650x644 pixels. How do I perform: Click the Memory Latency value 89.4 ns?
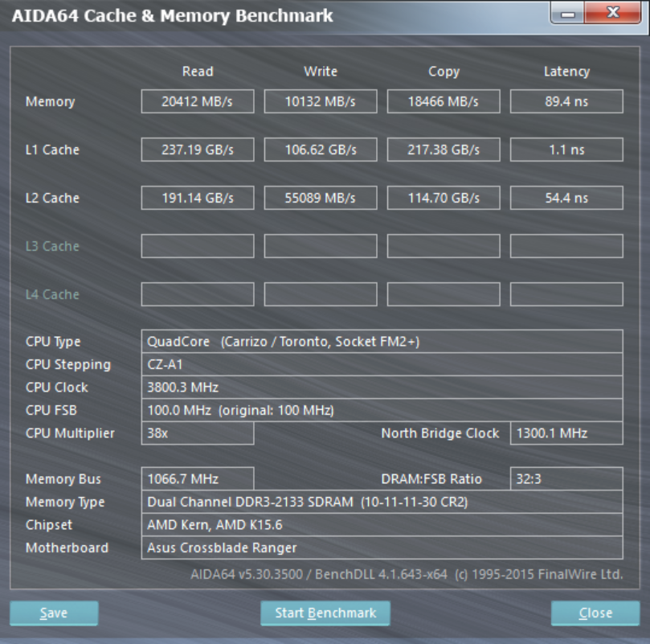point(566,101)
